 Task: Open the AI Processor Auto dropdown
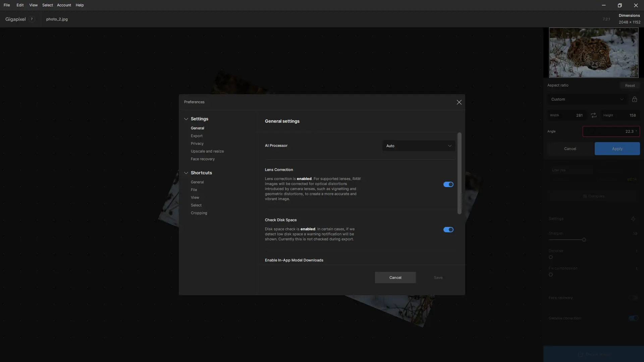tap(418, 146)
